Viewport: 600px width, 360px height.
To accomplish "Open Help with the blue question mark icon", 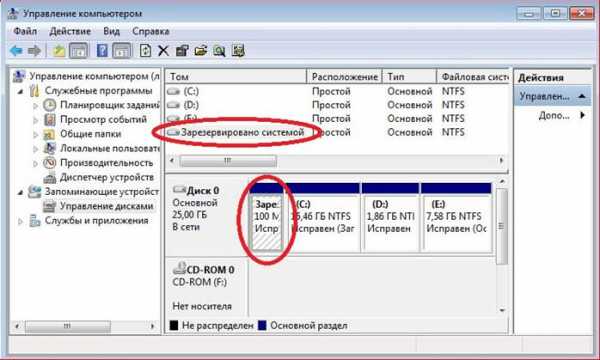I will pyautogui.click(x=102, y=50).
